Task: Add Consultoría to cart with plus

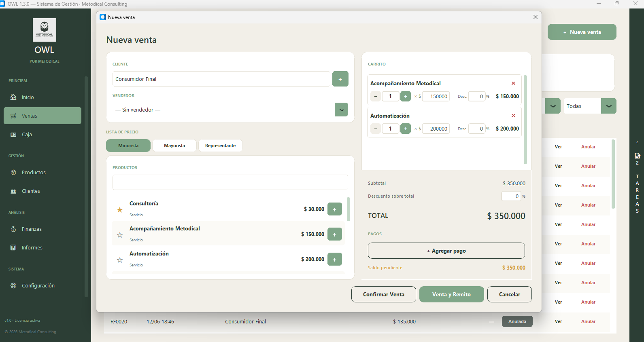Action: [x=335, y=209]
